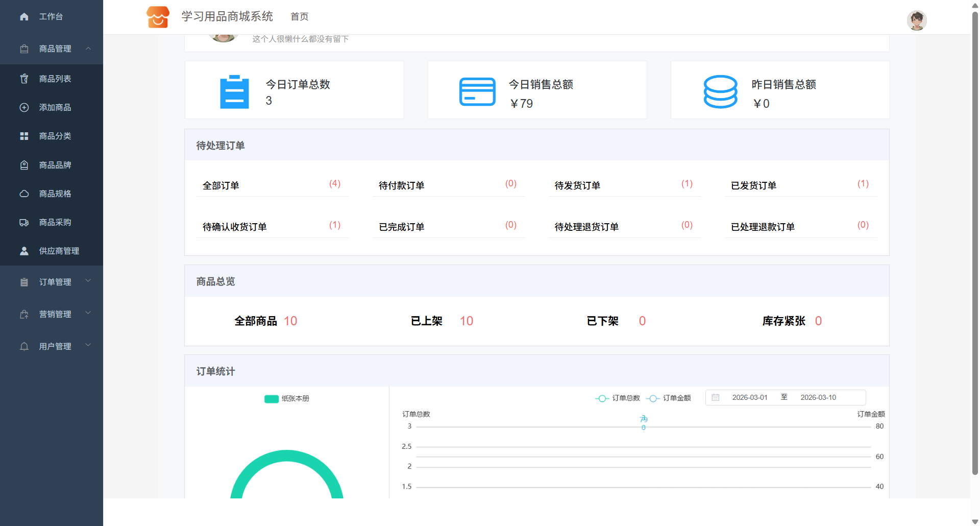Click the workbench home icon
Screen dimensions: 980x526
[24, 17]
